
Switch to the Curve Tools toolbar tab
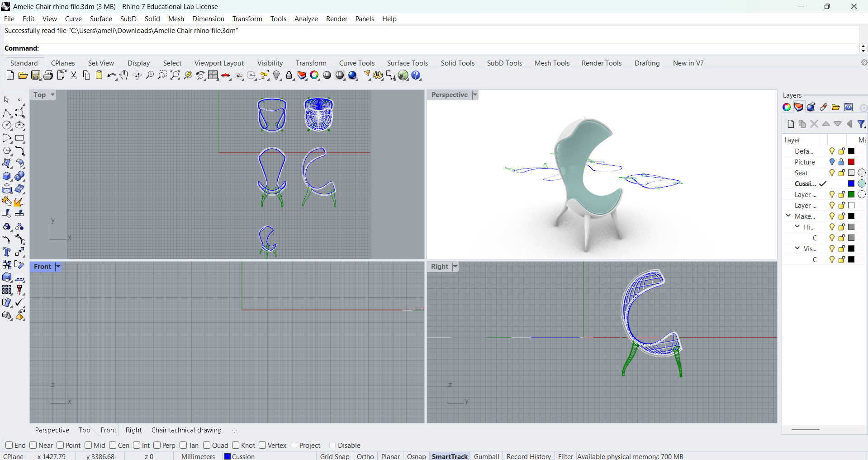pyautogui.click(x=356, y=63)
